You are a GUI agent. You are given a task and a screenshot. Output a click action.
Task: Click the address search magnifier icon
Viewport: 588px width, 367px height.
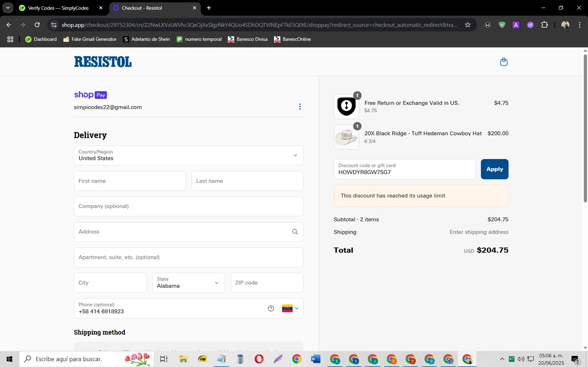point(295,232)
